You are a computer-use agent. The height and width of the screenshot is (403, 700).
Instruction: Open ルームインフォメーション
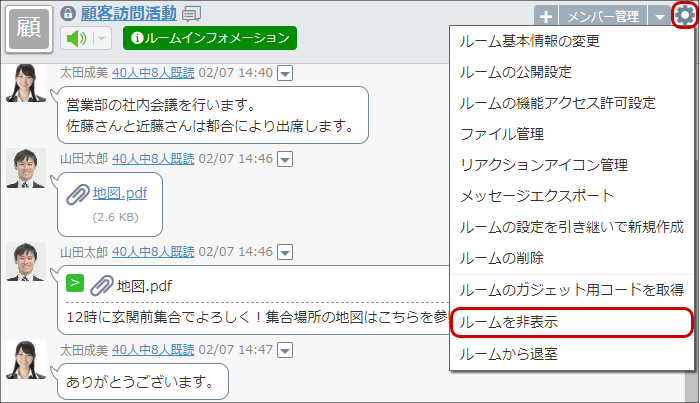210,38
